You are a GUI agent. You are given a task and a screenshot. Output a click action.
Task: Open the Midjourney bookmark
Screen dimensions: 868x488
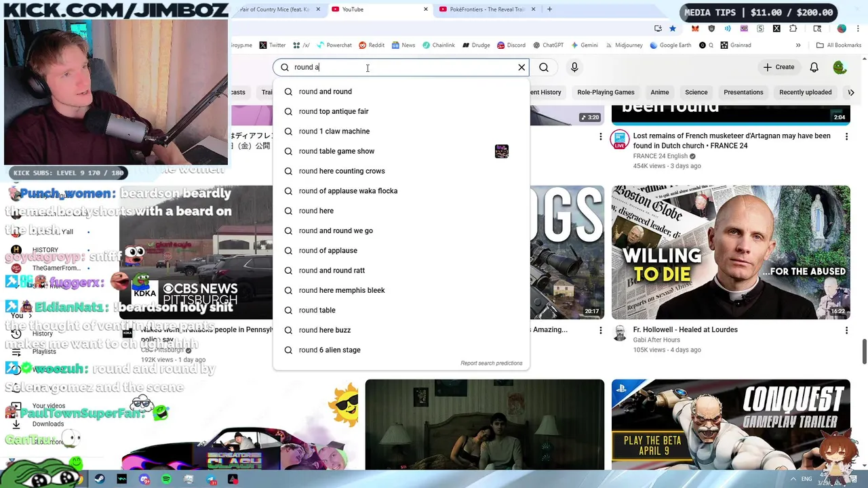click(x=623, y=45)
